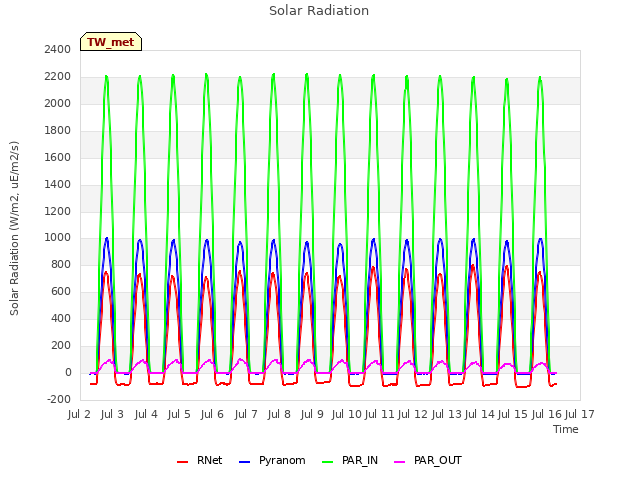Screen dimensions: 640x480
Task: Toggle the RNet legend entry
Action: (200, 460)
